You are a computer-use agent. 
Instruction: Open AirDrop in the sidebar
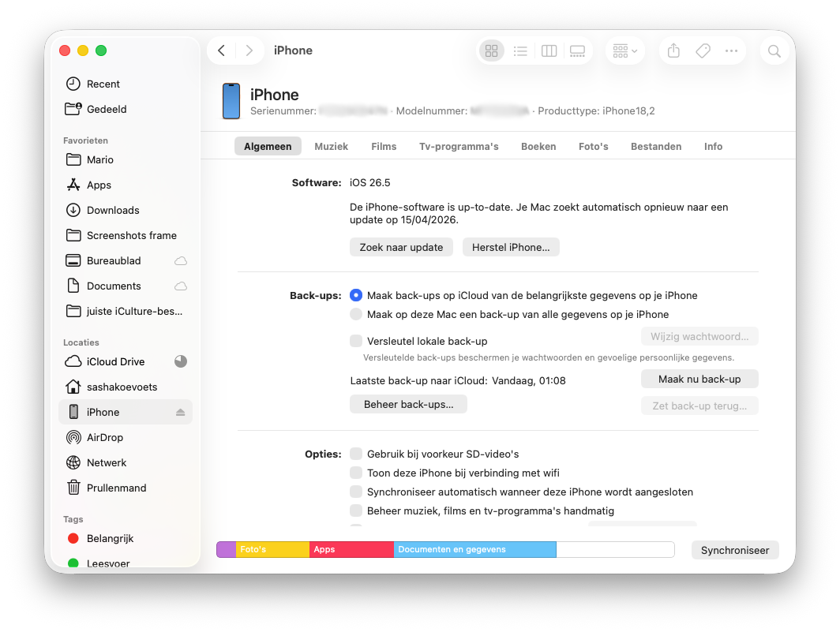[105, 438]
